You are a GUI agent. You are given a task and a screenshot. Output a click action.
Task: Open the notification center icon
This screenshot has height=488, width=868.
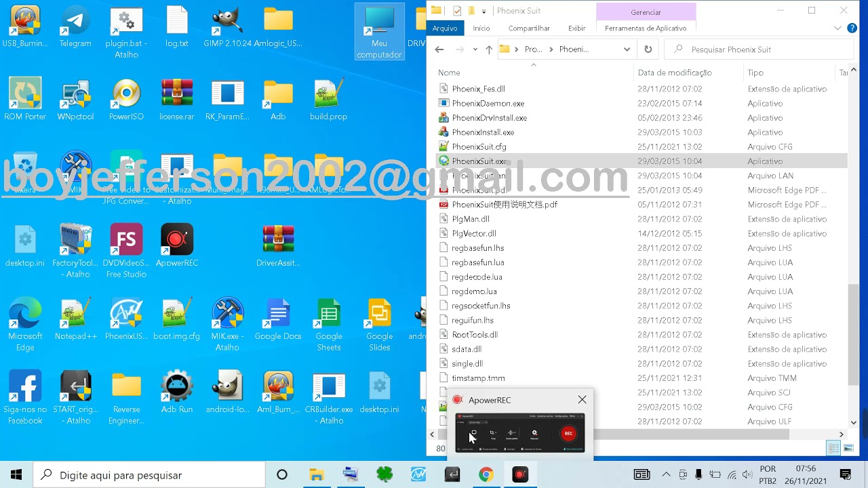pos(846,474)
